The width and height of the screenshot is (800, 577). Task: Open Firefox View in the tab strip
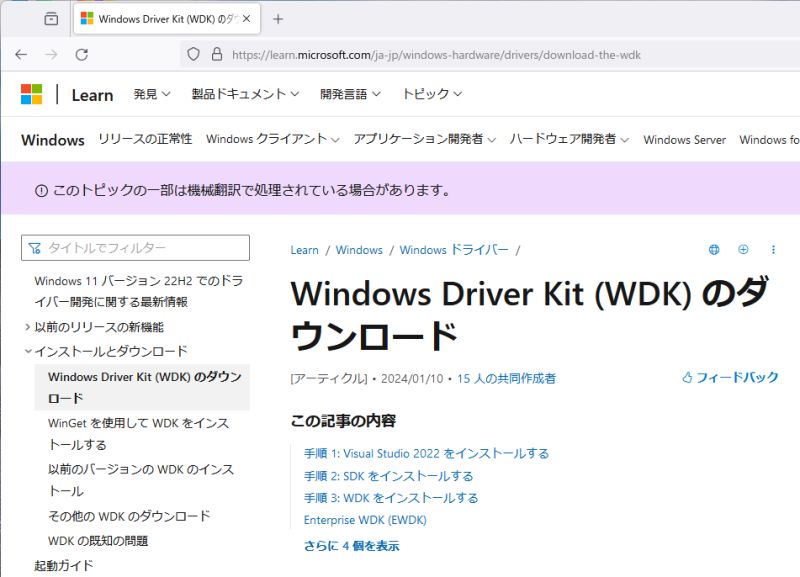pyautogui.click(x=49, y=17)
